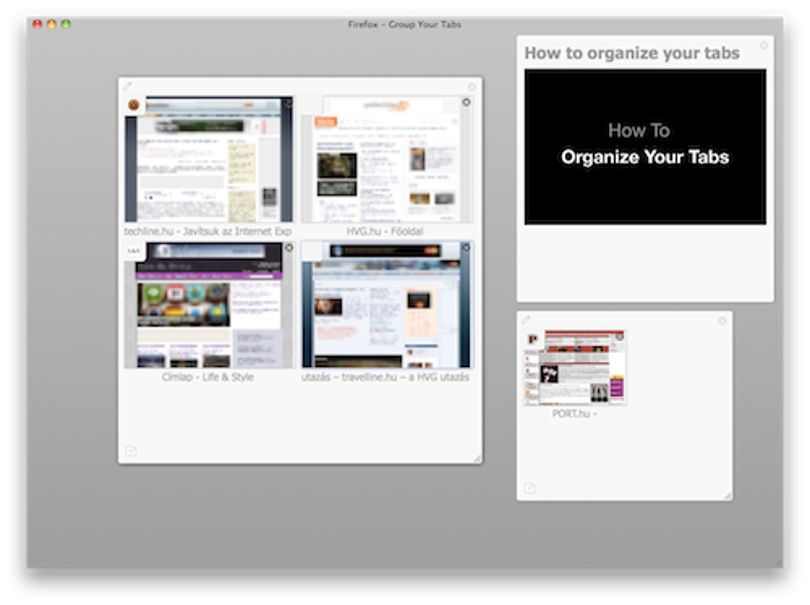Add new tab to the PORT.hu group
Screen dimensions: 810x605
(x=529, y=488)
